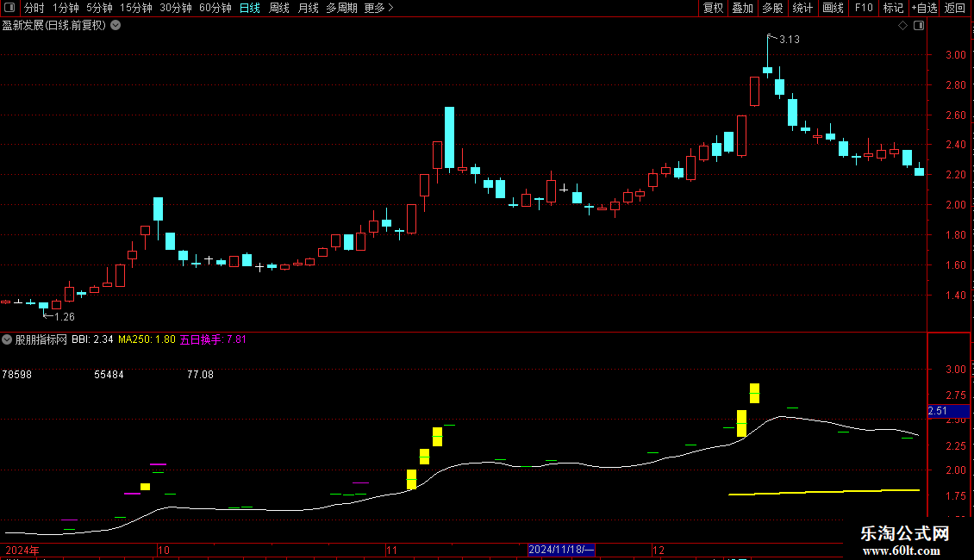974x560 pixels.
Task: Open the 统计 statistics tool
Action: point(802,8)
